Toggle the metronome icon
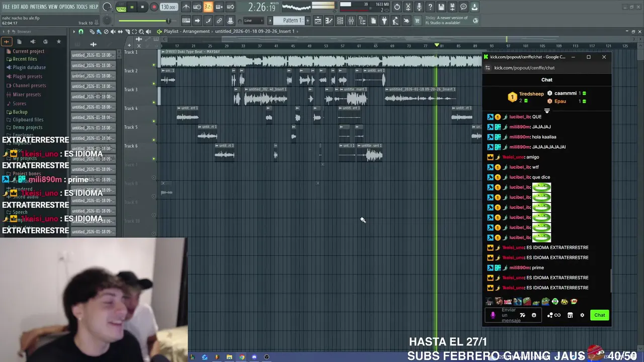644x362 pixels. click(x=186, y=7)
